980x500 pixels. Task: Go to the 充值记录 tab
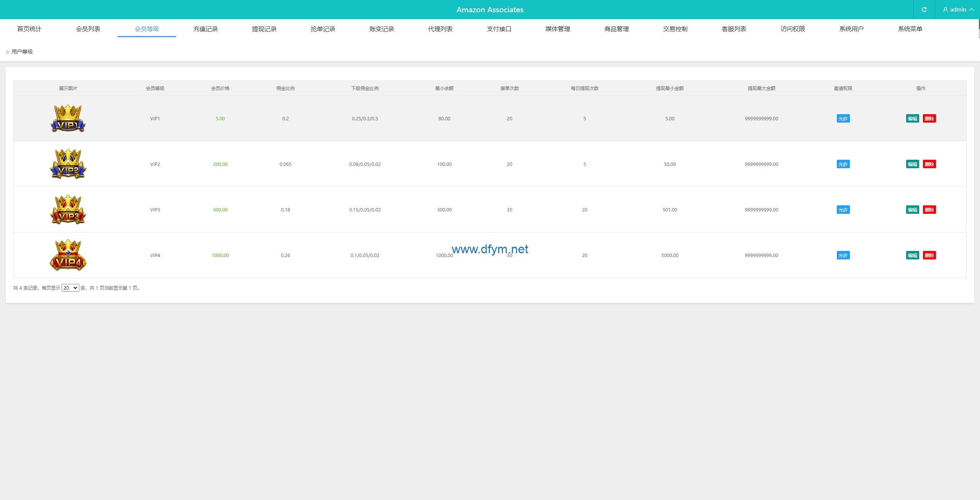coord(206,29)
